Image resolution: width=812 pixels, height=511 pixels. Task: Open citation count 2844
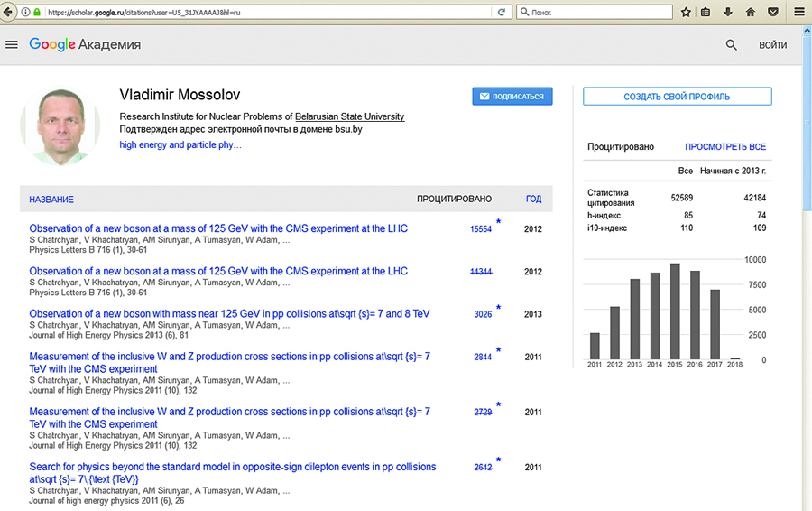coord(483,358)
